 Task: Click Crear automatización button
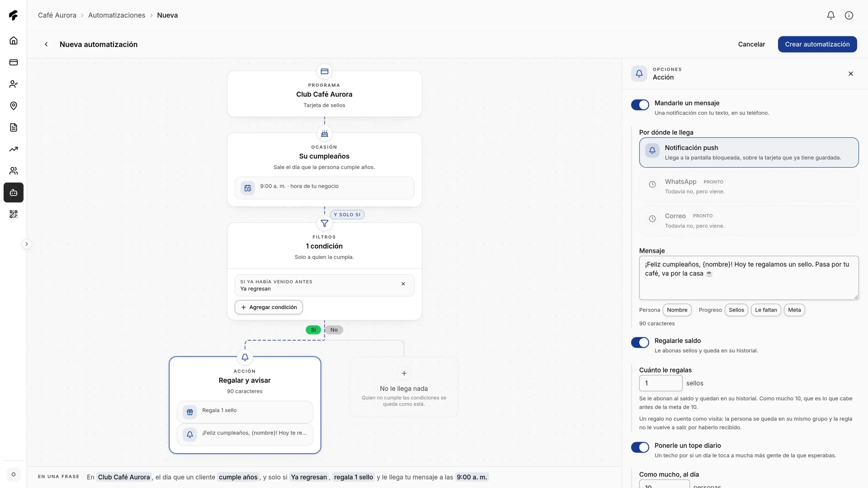pyautogui.click(x=817, y=44)
